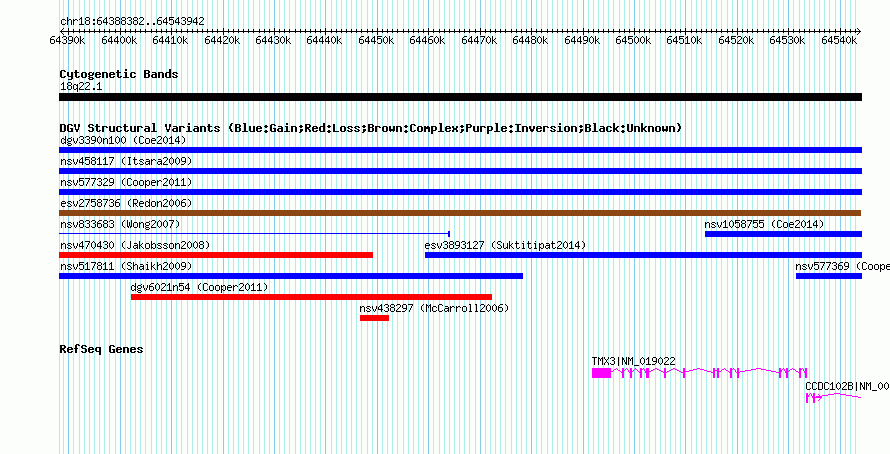Select the blue nsv1058755 variant bar
The image size is (890, 454).
(783, 234)
